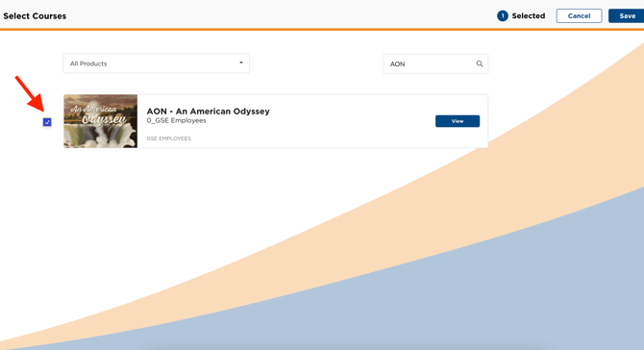Click the Select Courses heading
Screen dimensions: 644x350
click(x=35, y=16)
